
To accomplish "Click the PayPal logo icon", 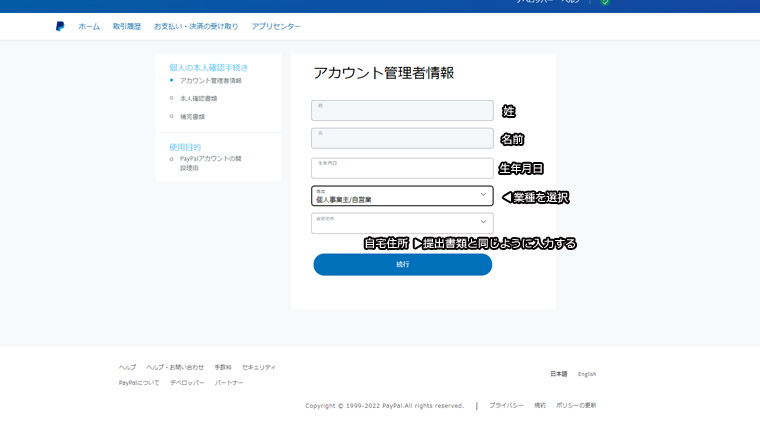I will [x=60, y=27].
